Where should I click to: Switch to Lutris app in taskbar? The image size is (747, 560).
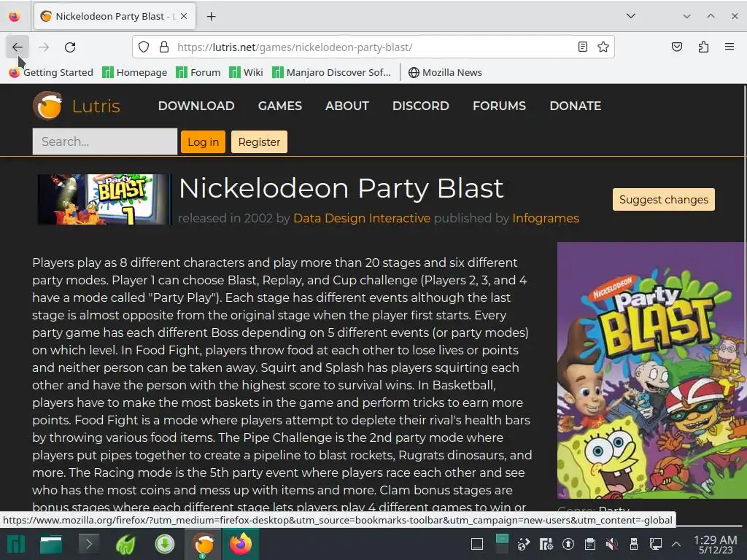click(204, 544)
